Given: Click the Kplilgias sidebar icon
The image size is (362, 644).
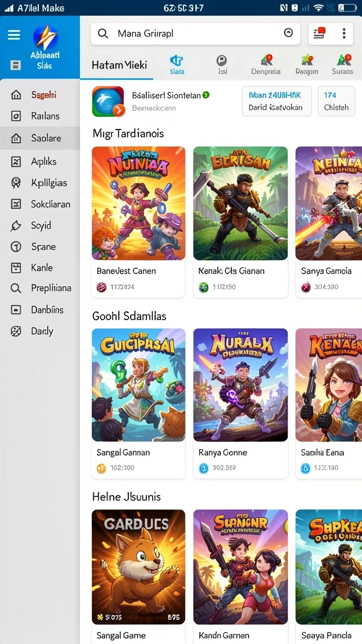Looking at the screenshot, I should (16, 182).
